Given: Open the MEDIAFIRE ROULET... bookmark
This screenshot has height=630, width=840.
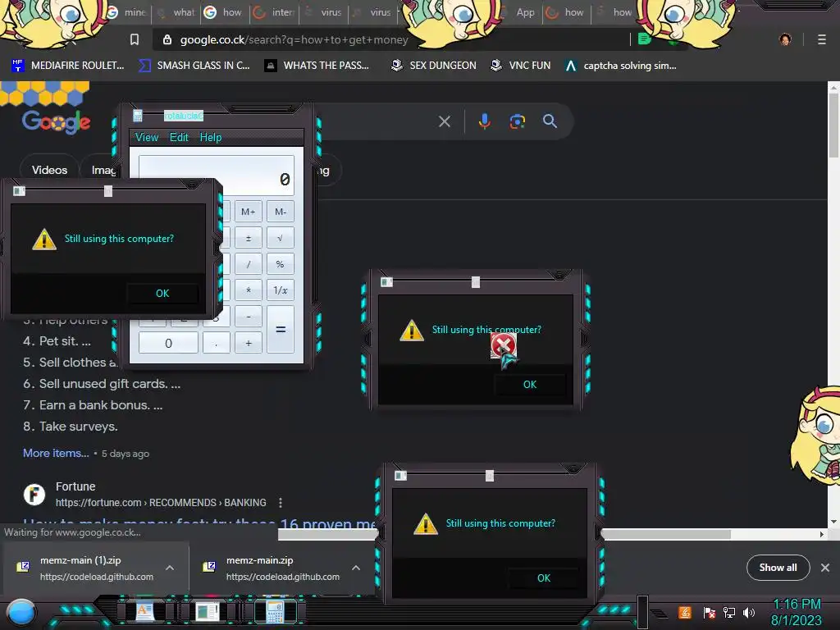Looking at the screenshot, I should click(x=68, y=66).
